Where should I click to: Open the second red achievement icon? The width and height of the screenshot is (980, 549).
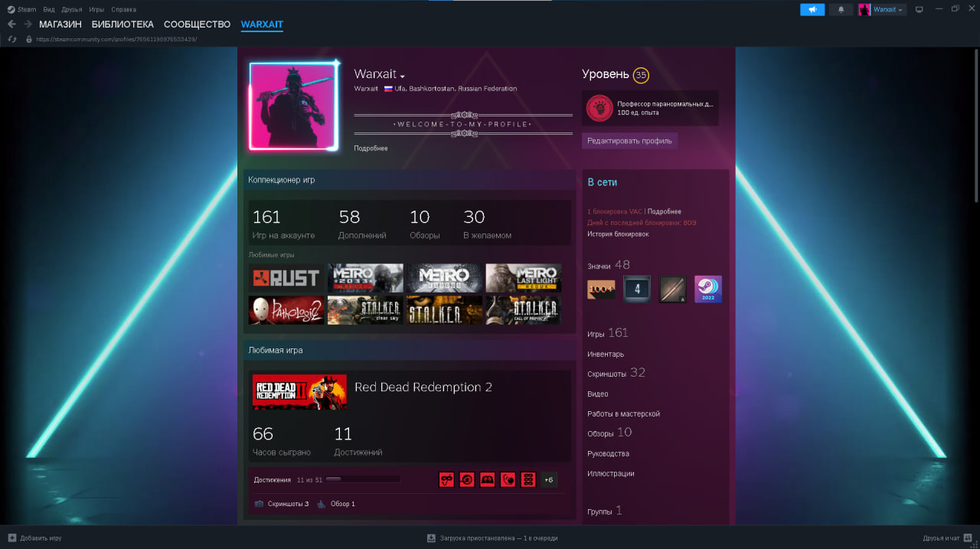pos(467,480)
